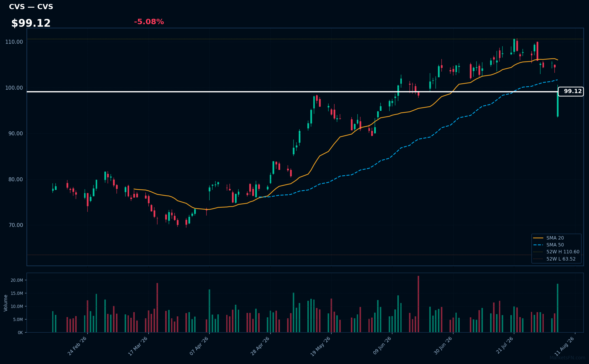Image resolution: width=589 pixels, height=364 pixels.
Task: Click the 17 Mar '26 date label
Action: click(138, 346)
